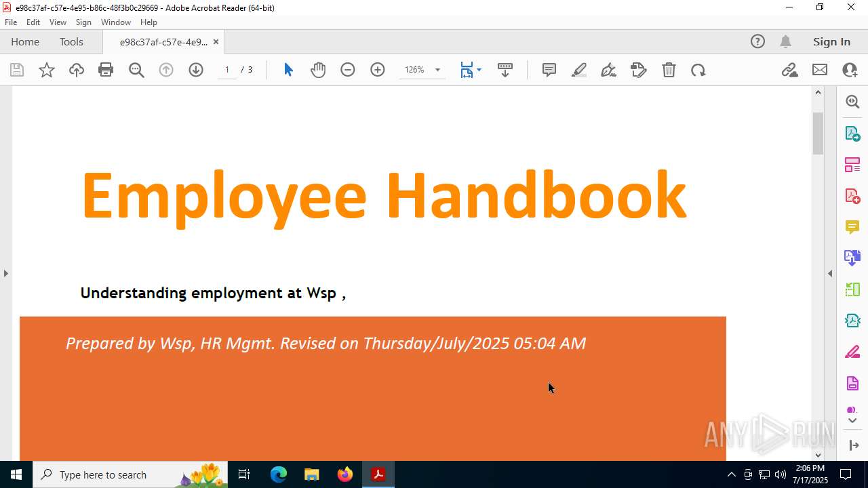
Task: Go to the next page
Action: coord(196,70)
